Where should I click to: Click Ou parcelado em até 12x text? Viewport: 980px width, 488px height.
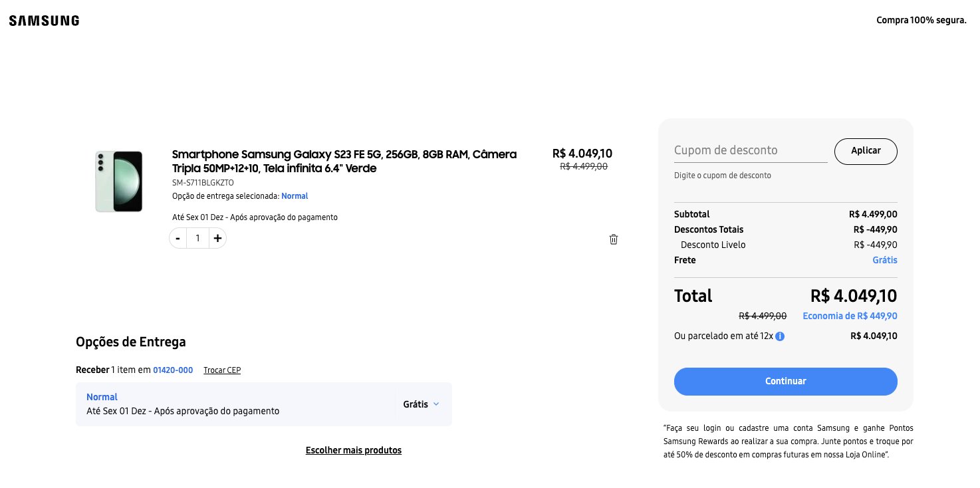click(723, 336)
